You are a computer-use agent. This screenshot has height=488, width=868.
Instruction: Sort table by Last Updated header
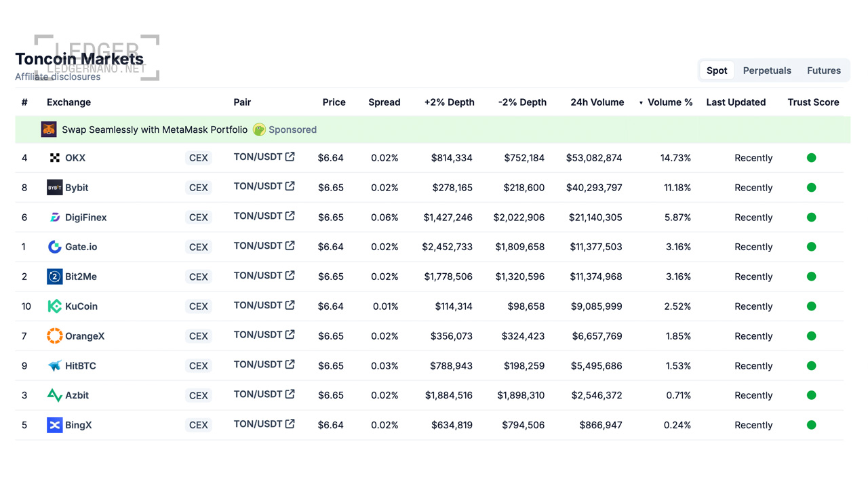[736, 102]
